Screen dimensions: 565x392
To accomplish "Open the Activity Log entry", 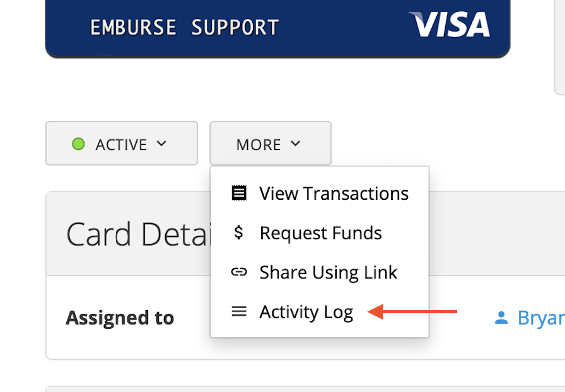I will [306, 311].
